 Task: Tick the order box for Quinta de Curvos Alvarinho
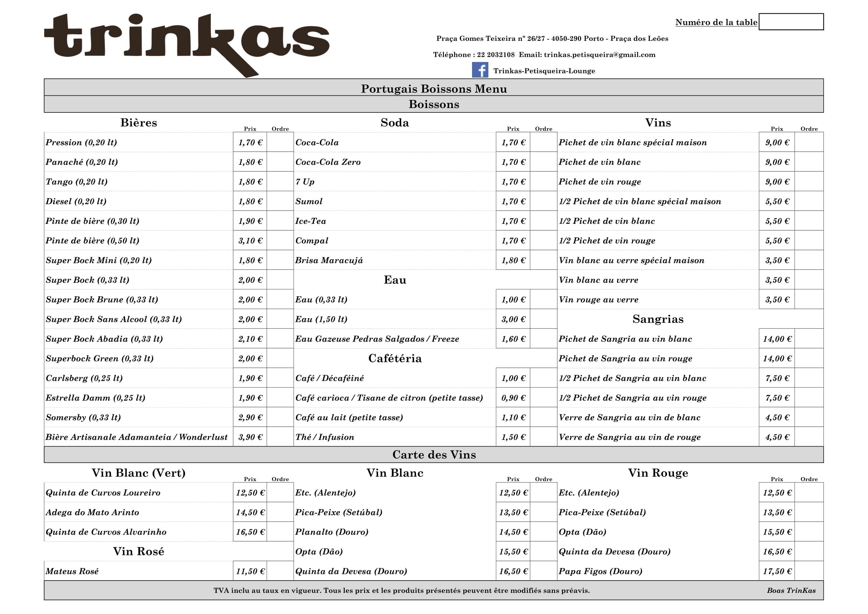point(280,532)
